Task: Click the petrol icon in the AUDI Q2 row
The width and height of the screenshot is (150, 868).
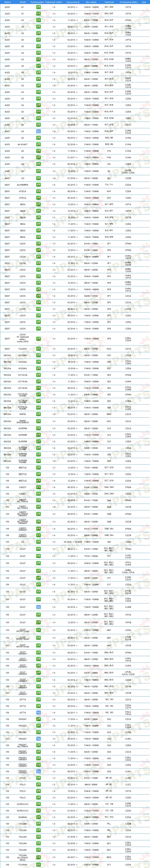Action: pyautogui.click(x=38, y=164)
